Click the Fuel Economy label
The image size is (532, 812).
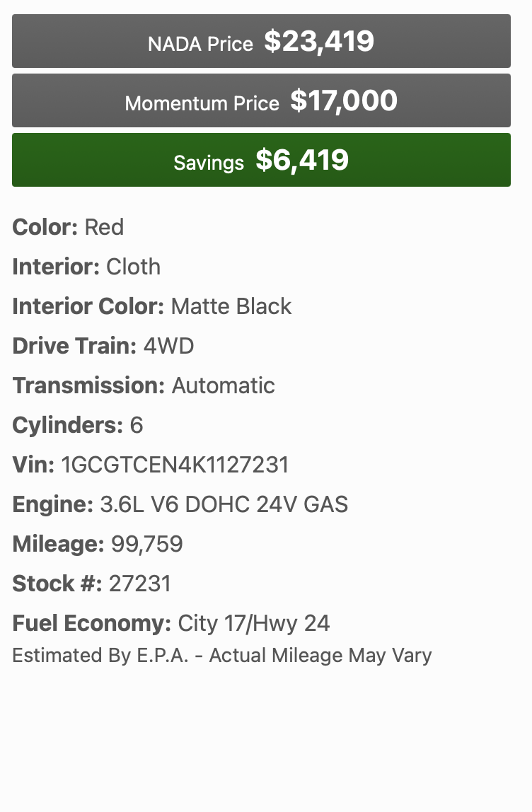click(92, 623)
